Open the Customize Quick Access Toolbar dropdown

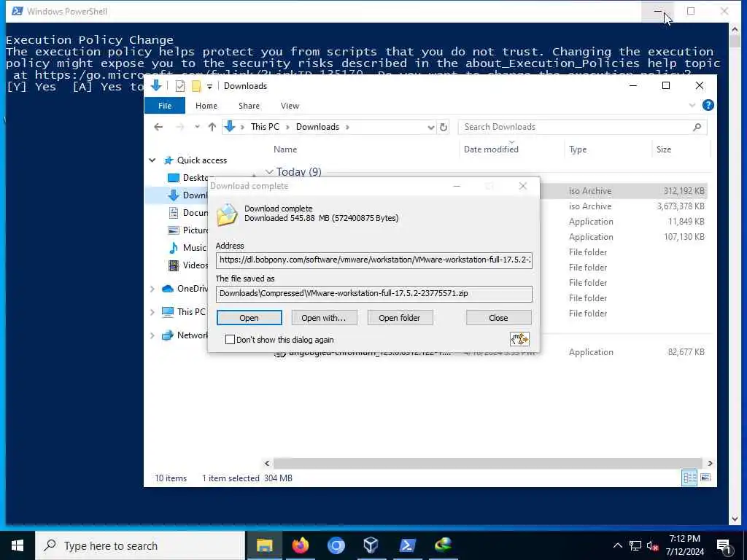209,87
